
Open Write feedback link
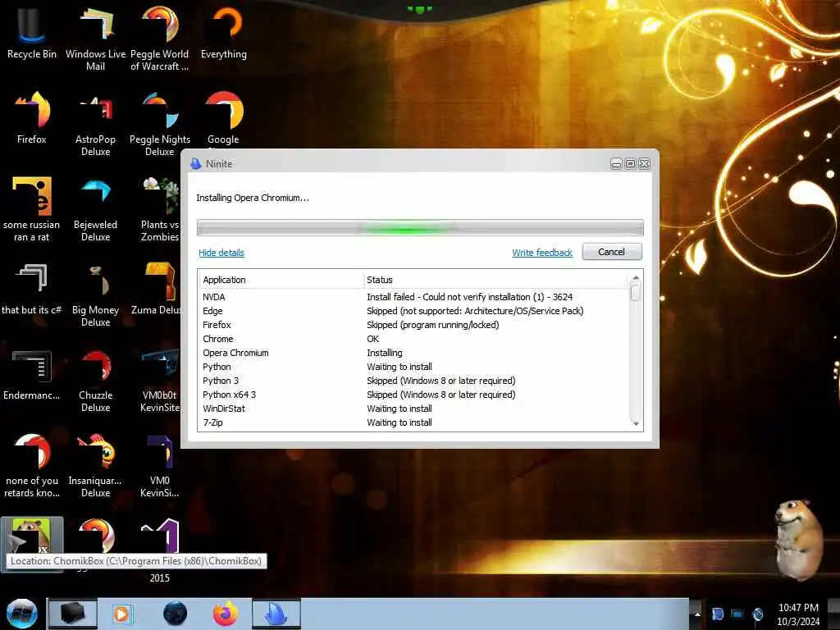coord(542,253)
